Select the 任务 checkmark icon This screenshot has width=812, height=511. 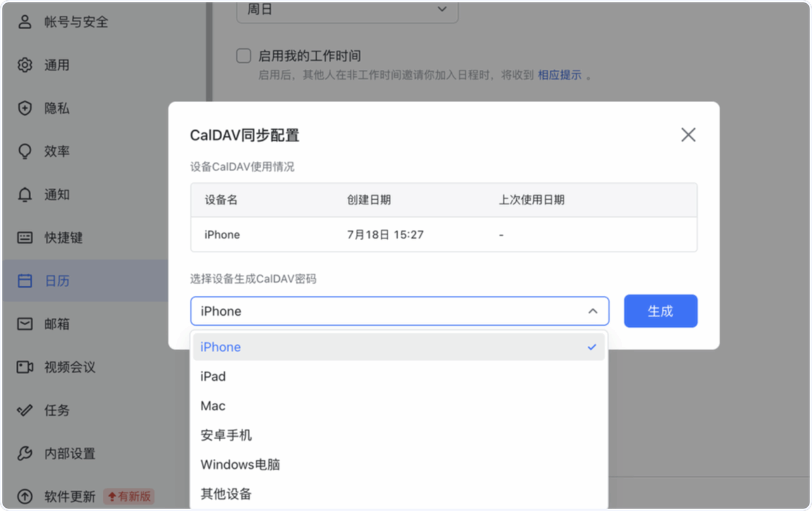pos(24,410)
